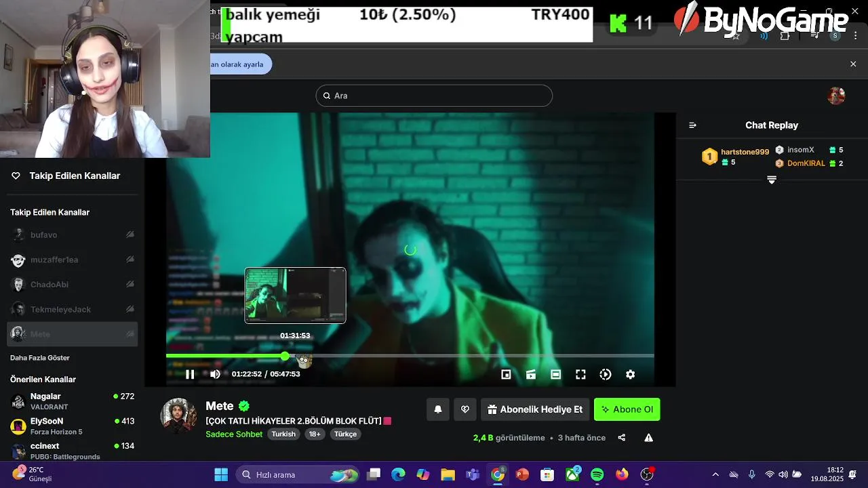Open Xbox app from taskbar
868x488 pixels.
point(572,474)
